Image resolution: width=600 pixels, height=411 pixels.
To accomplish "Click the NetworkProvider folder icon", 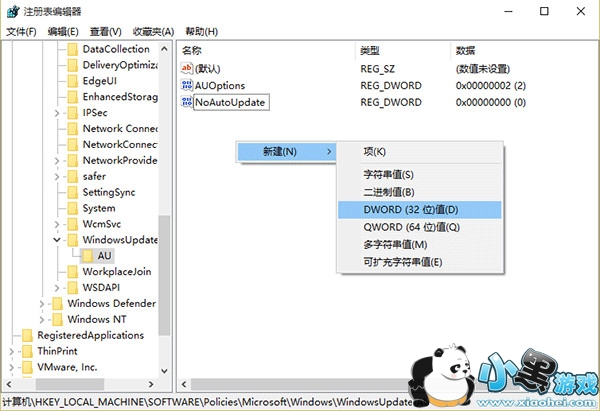I will click(x=73, y=161).
